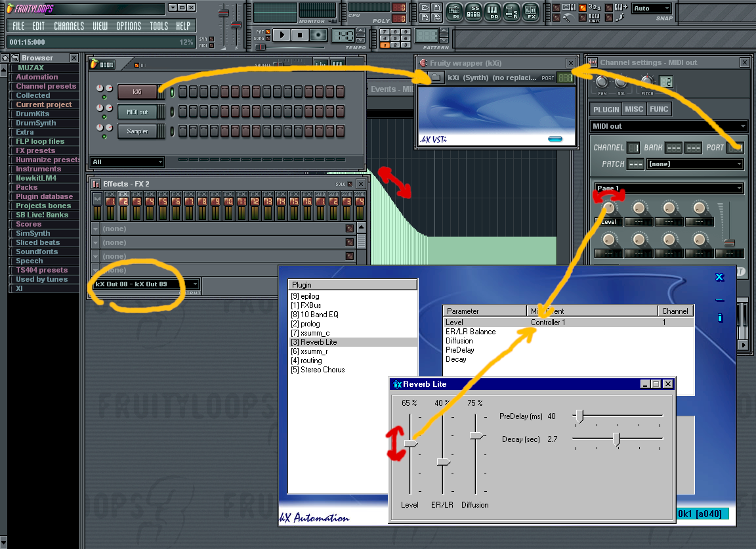
Task: Click the Drumkits browser folder
Action: point(33,114)
